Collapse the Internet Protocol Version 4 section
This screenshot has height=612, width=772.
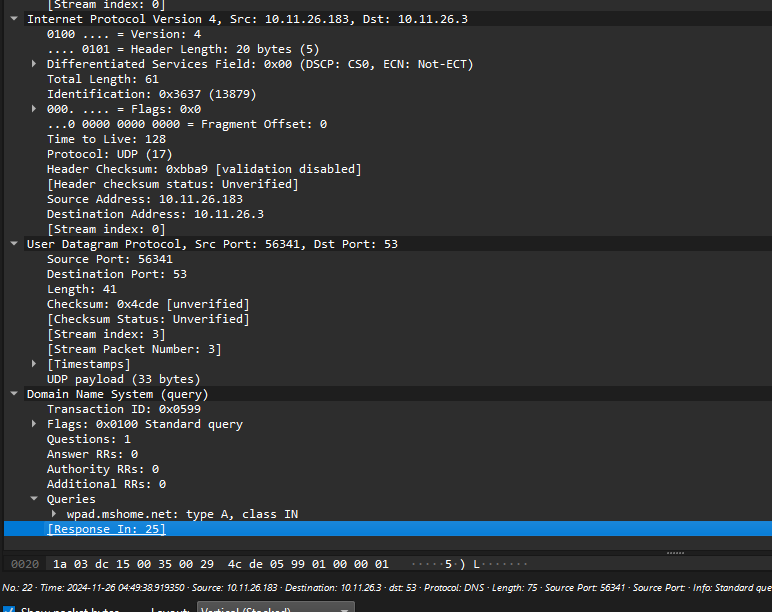(x=14, y=19)
